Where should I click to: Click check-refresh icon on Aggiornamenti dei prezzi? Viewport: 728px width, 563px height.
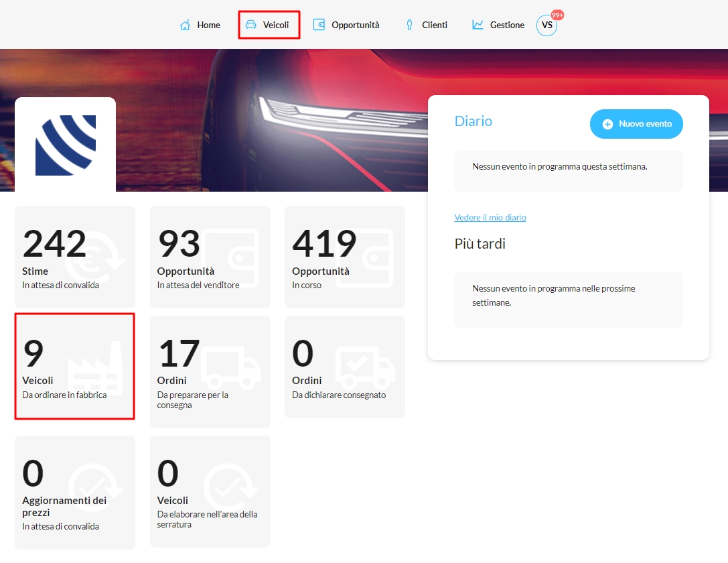[95, 487]
